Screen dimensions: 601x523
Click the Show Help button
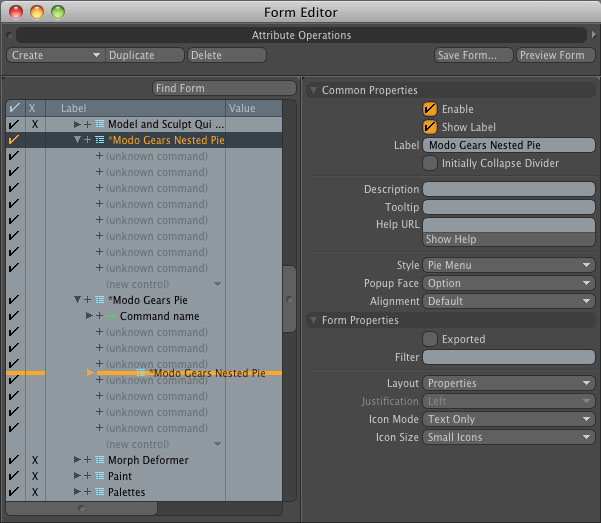pyautogui.click(x=509, y=239)
